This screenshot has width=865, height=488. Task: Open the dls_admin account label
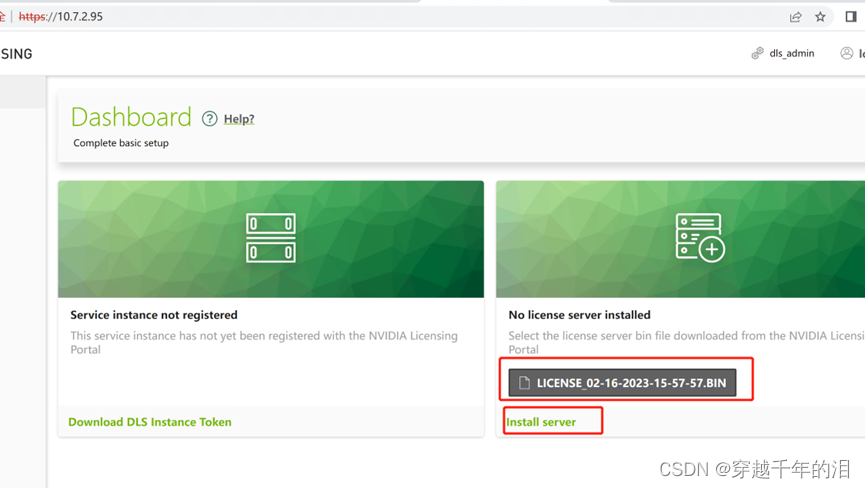(x=792, y=53)
